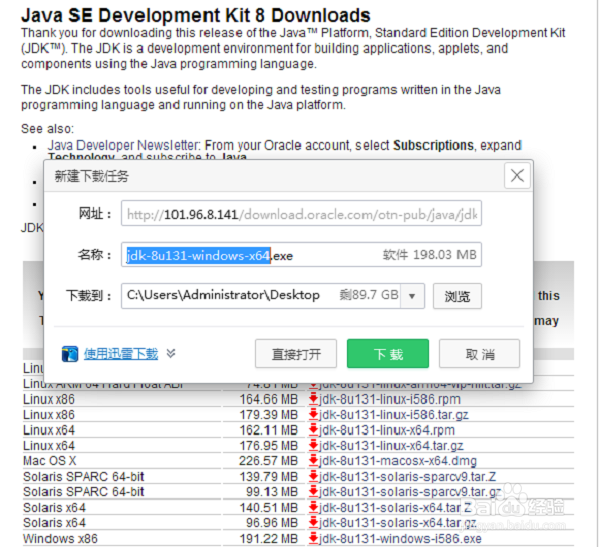Cancel the download with 取消
Image resolution: width=600 pixels, height=547 pixels.
pos(479,354)
